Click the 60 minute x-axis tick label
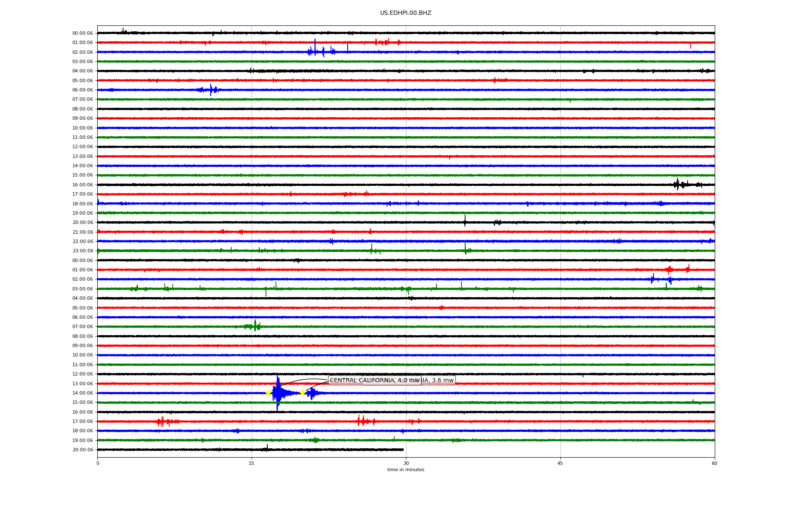The image size is (812, 508). [714, 463]
